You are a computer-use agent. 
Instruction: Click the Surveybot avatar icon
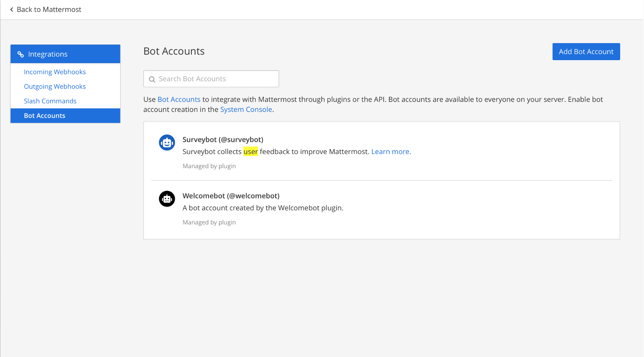[x=167, y=142]
